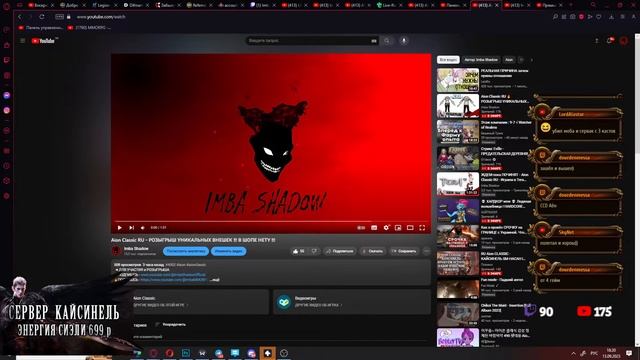Open the Видеоигры category card
The image size is (640, 360).
coord(352,302)
